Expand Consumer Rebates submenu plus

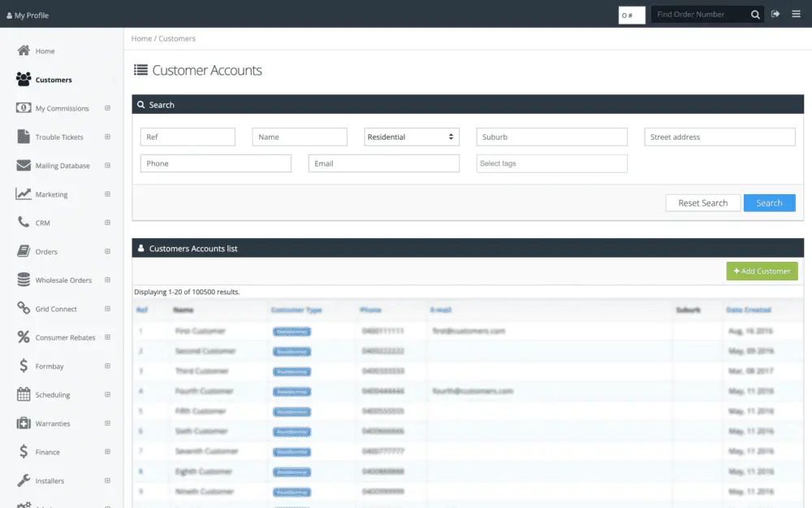[107, 337]
